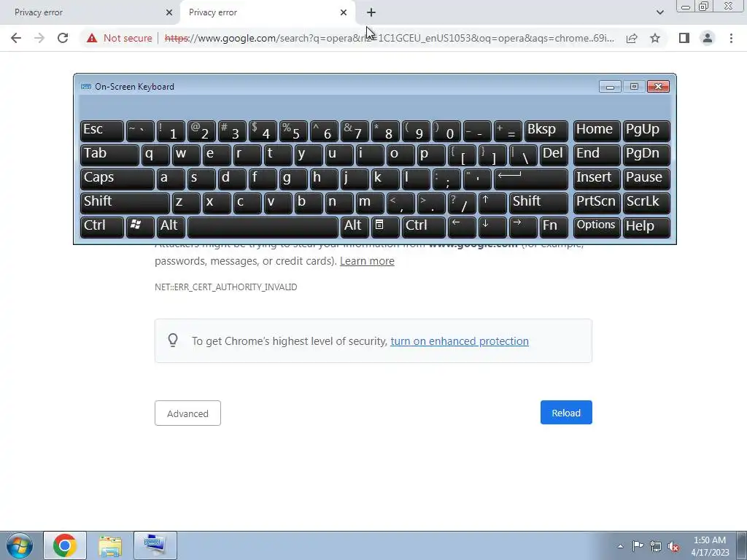The image size is (747, 560).
Task: Click the Advanced button
Action: click(187, 413)
